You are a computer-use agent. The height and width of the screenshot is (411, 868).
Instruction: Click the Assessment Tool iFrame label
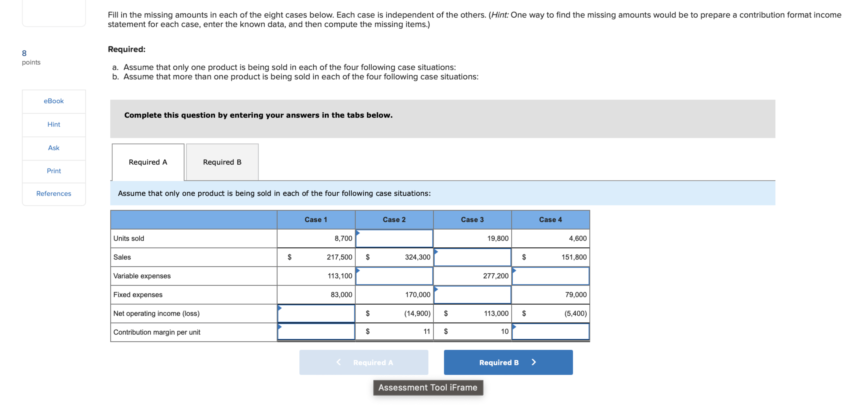(x=428, y=387)
